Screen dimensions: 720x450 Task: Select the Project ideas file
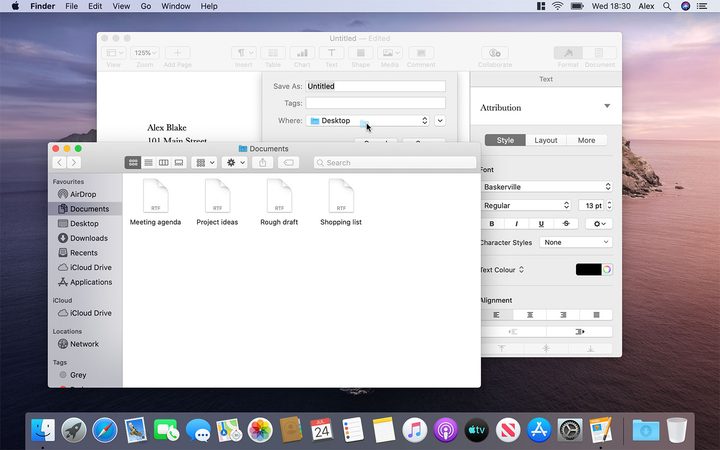pyautogui.click(x=217, y=202)
